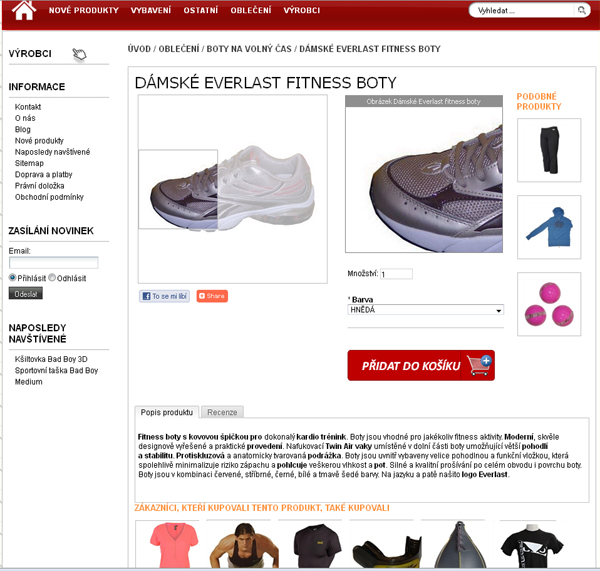Click the Množství quantity field
600x571 pixels.
click(x=396, y=274)
